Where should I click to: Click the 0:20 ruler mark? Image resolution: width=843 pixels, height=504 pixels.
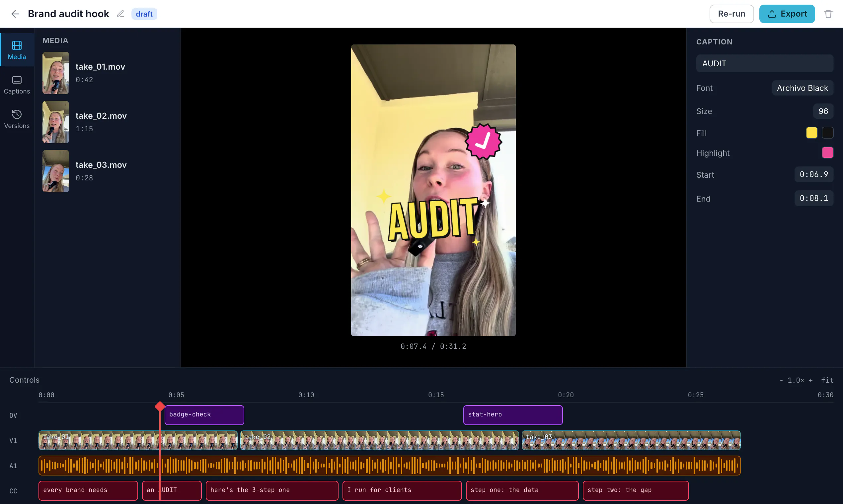[x=566, y=395]
